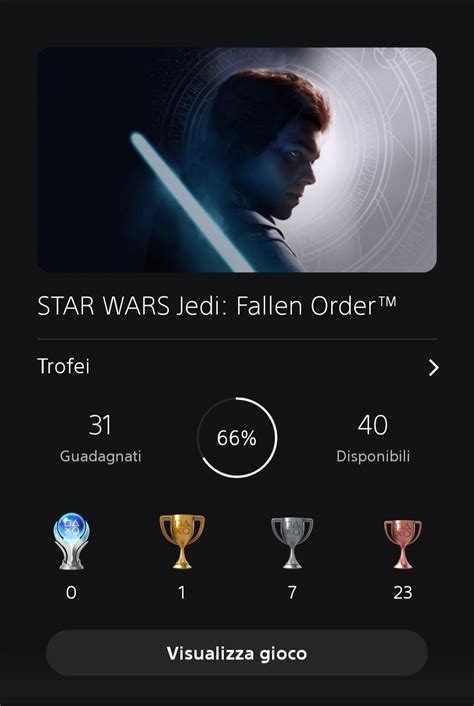Viewport: 474px width, 706px height.
Task: Click the 31 earned trophies number
Action: coord(100,425)
